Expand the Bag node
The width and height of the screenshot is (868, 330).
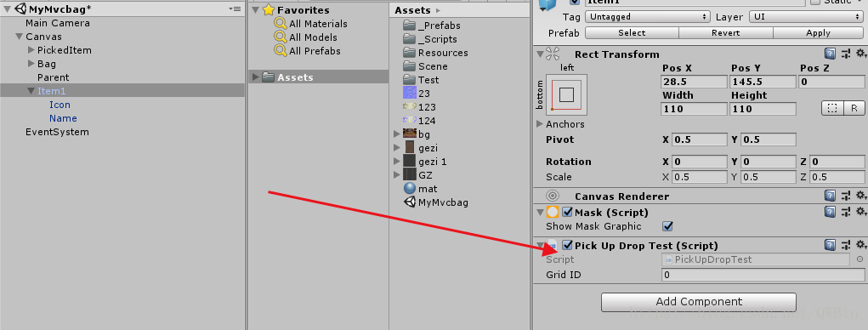31,65
